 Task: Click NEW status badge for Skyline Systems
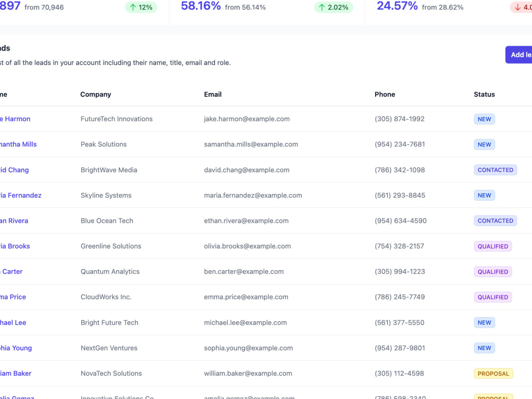click(x=484, y=195)
